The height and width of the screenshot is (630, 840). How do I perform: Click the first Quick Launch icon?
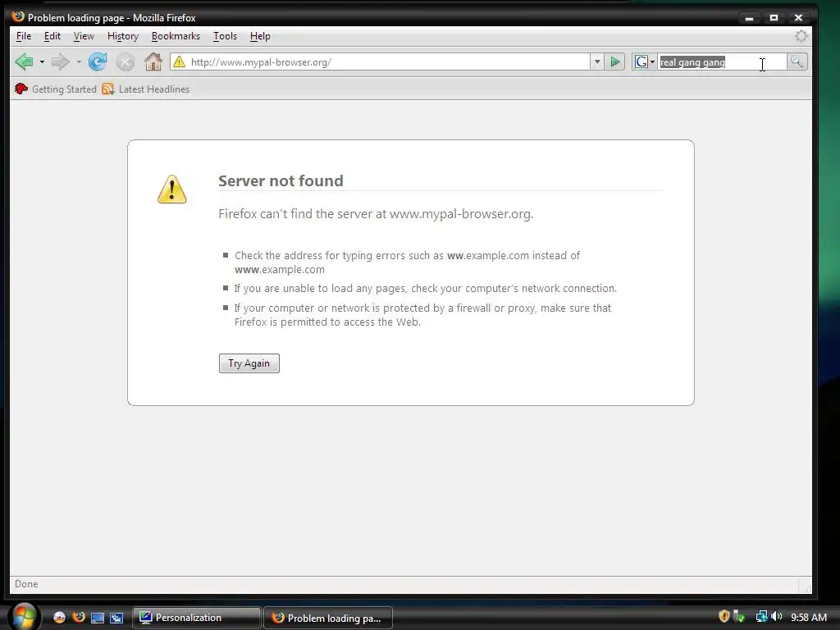[59, 617]
